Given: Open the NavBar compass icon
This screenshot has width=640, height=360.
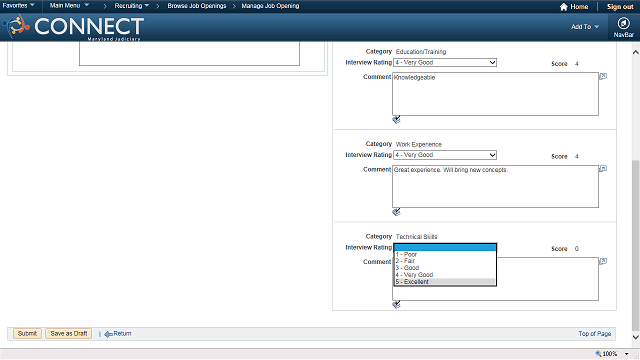Looking at the screenshot, I should pos(623,23).
